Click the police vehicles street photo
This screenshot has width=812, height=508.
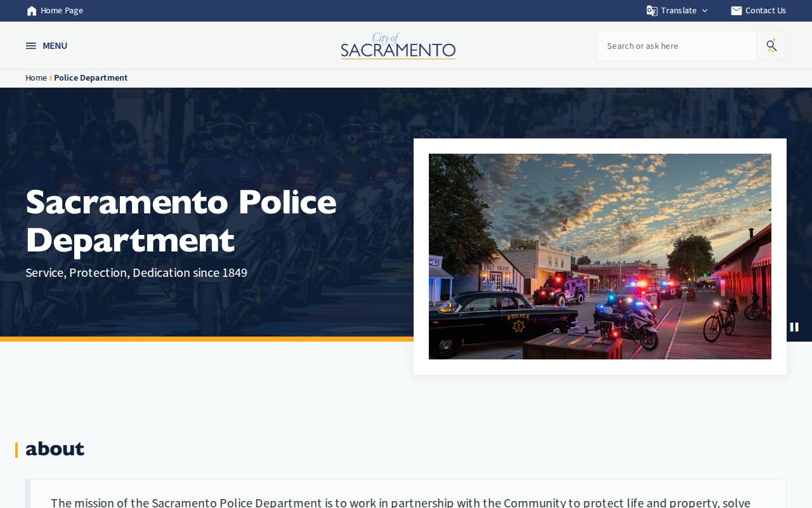600,257
